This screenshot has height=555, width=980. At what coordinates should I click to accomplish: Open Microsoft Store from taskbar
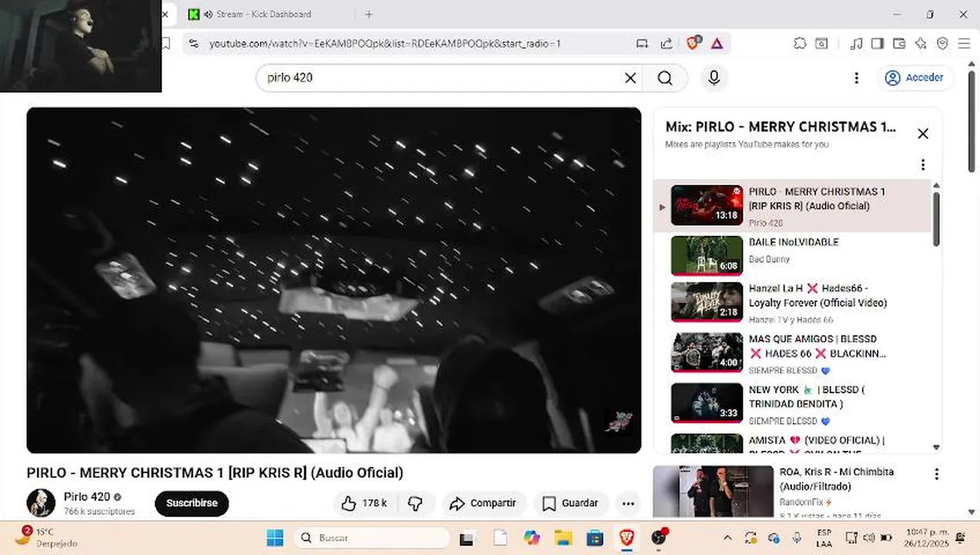[x=595, y=538]
